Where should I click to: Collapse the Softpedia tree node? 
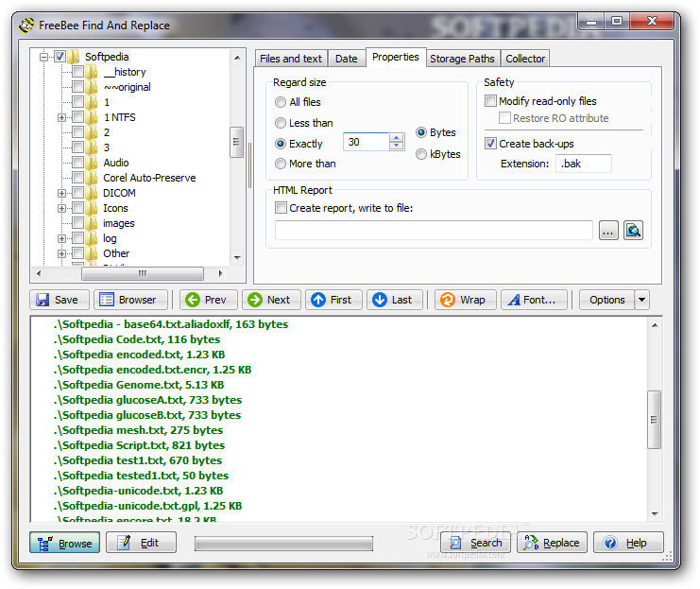(x=43, y=57)
